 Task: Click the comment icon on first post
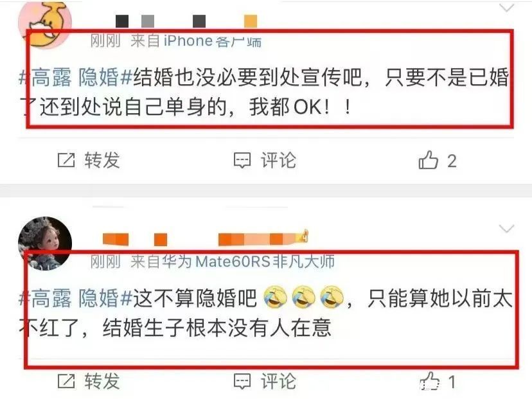242,160
